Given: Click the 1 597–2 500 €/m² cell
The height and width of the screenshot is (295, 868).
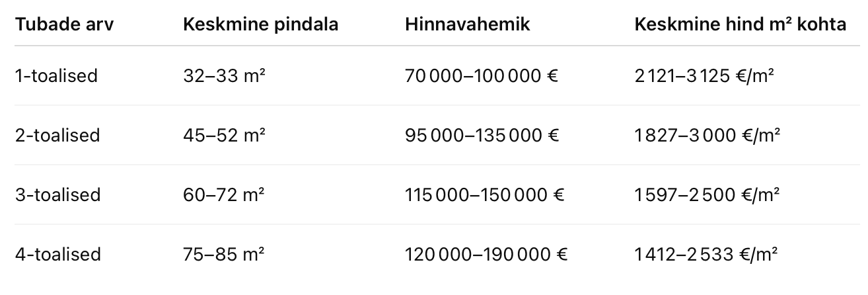Looking at the screenshot, I should click(707, 195).
